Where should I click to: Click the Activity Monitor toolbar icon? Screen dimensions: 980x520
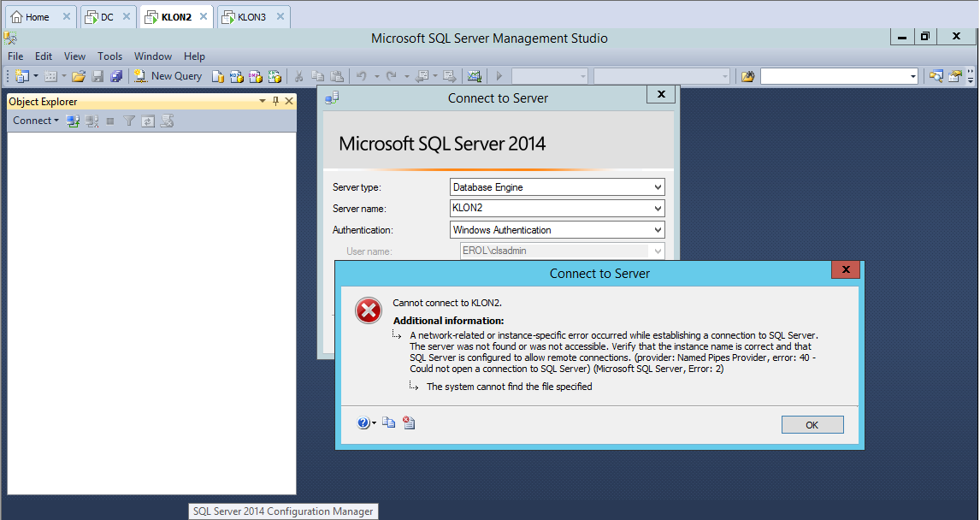click(x=475, y=76)
